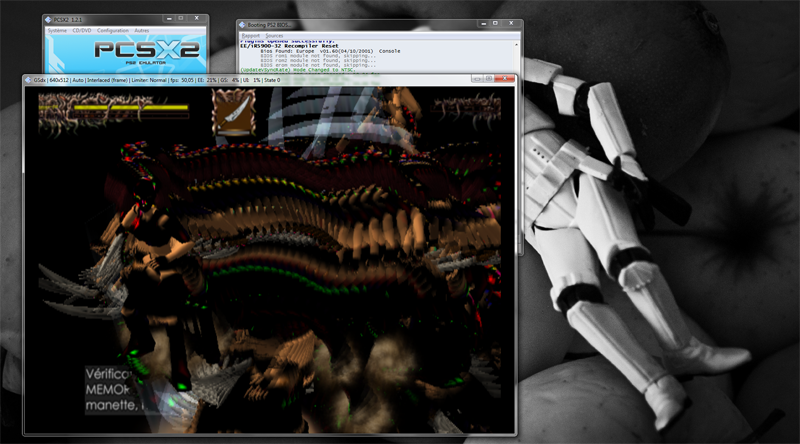
Task: Maximize the Booting PS2 BIOS console window
Action: [x=495, y=23]
